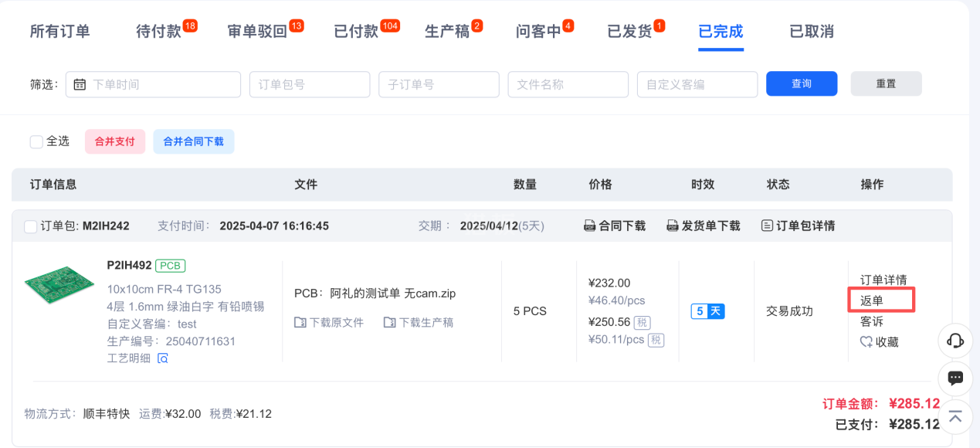Screen dimensions: 980x448
Task: Click the 合并支付 merge payment button
Action: (114, 141)
